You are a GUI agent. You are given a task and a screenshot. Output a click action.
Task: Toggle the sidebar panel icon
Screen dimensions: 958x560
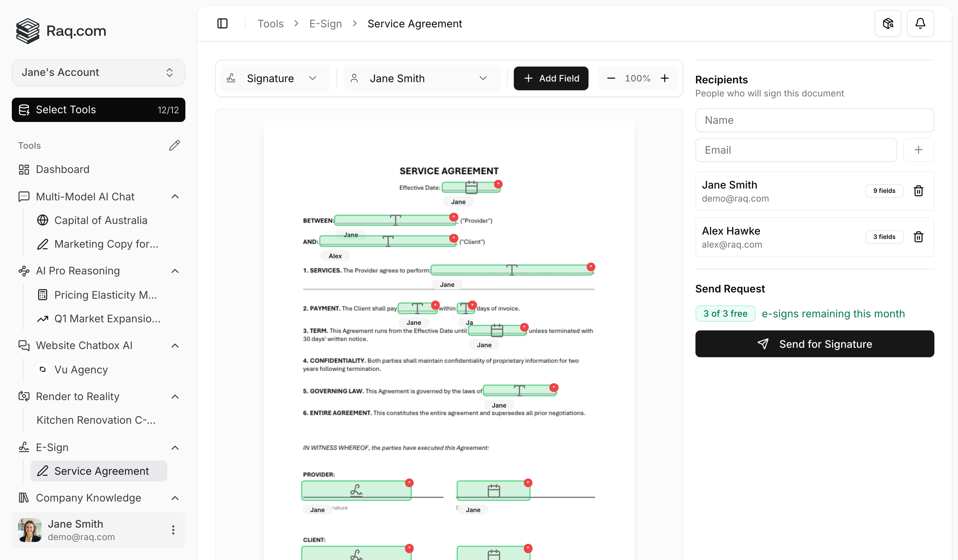pyautogui.click(x=222, y=24)
